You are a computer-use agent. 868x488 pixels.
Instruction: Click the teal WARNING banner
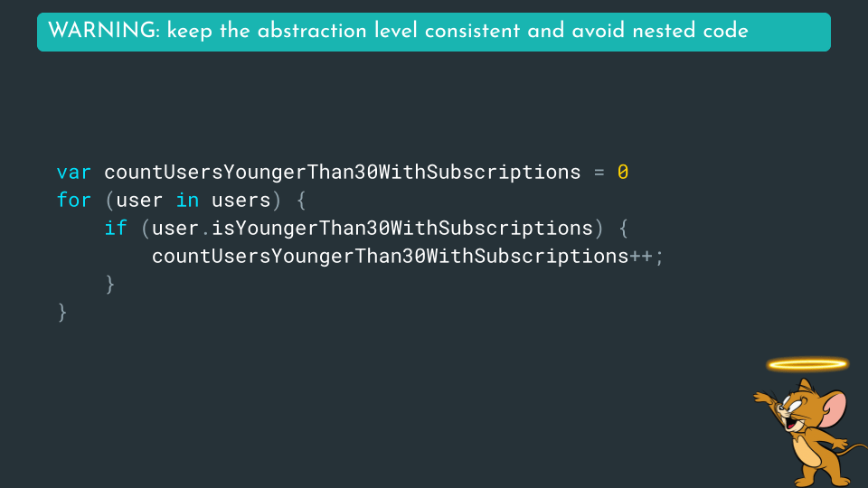pyautogui.click(x=434, y=32)
